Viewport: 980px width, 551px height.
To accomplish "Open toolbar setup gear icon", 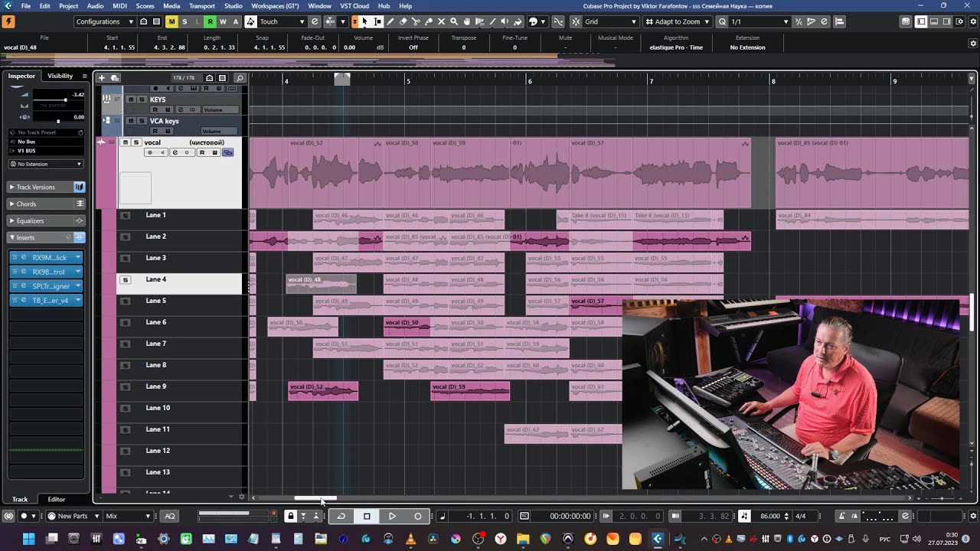I will (972, 21).
